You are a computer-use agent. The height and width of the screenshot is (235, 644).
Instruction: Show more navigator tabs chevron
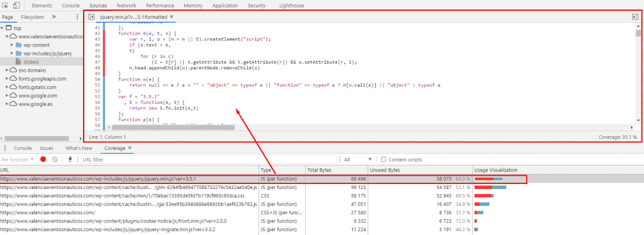point(53,17)
